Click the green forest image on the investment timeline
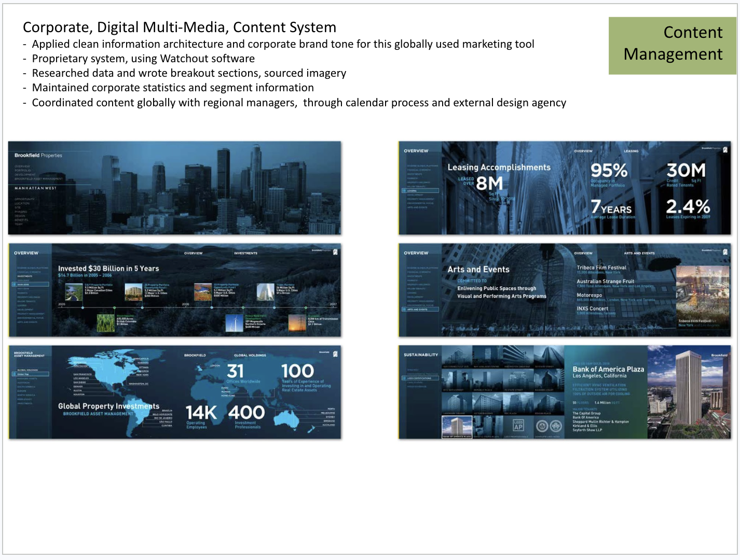740x560 pixels. tap(106, 323)
